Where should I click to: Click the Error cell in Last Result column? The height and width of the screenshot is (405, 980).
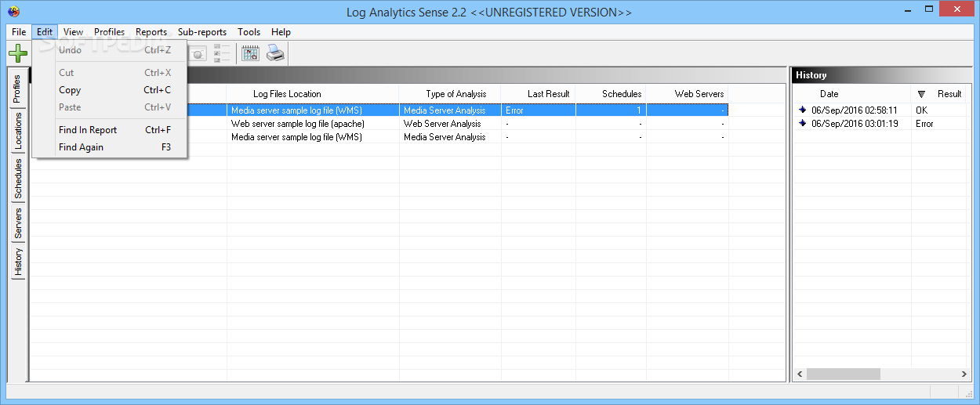(x=539, y=110)
